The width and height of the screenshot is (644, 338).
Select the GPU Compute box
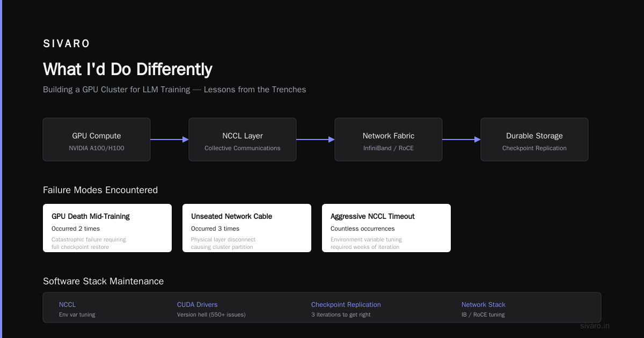coord(97,139)
